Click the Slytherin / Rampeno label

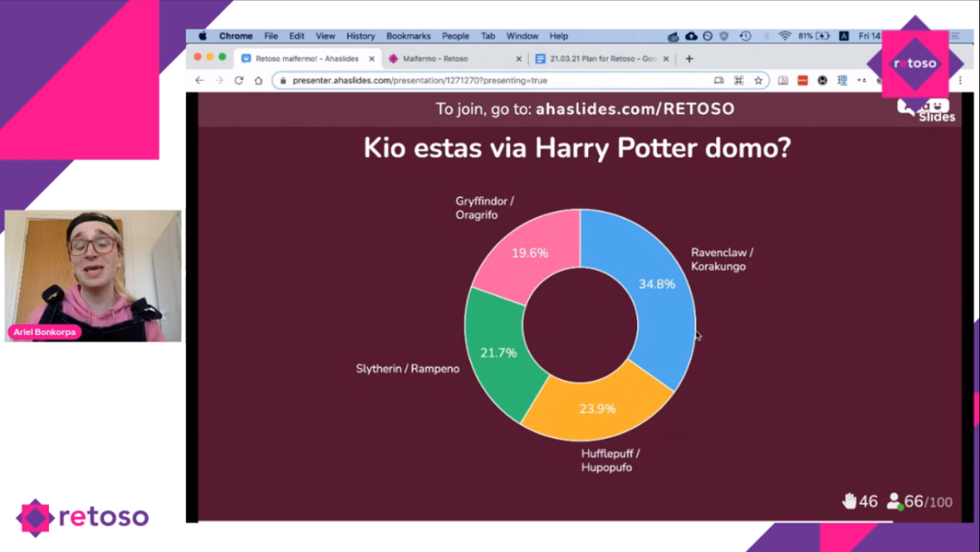coord(407,369)
